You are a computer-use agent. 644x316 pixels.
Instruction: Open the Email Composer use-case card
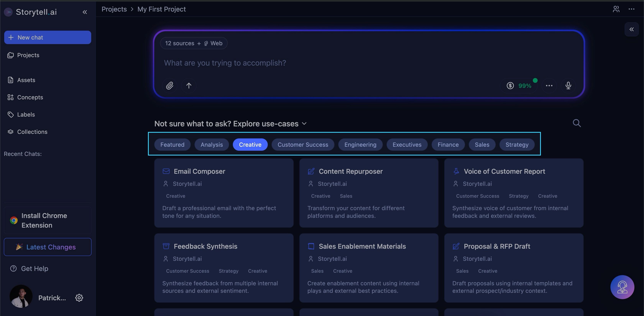(x=223, y=193)
